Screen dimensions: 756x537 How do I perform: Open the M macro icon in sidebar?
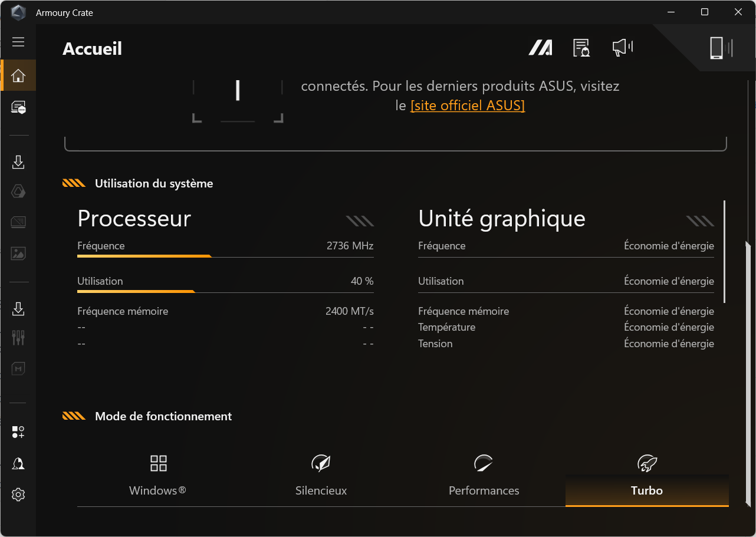pos(18,368)
